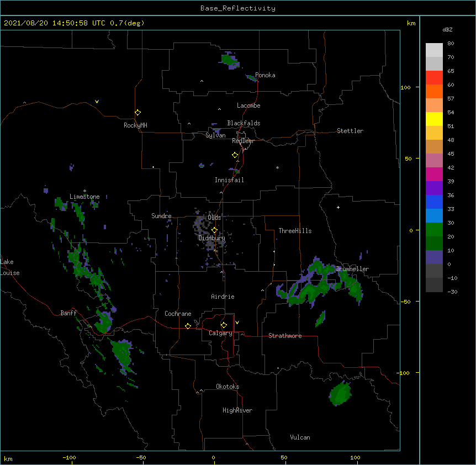Click the green radar echo north of Ponoka

(x=229, y=60)
